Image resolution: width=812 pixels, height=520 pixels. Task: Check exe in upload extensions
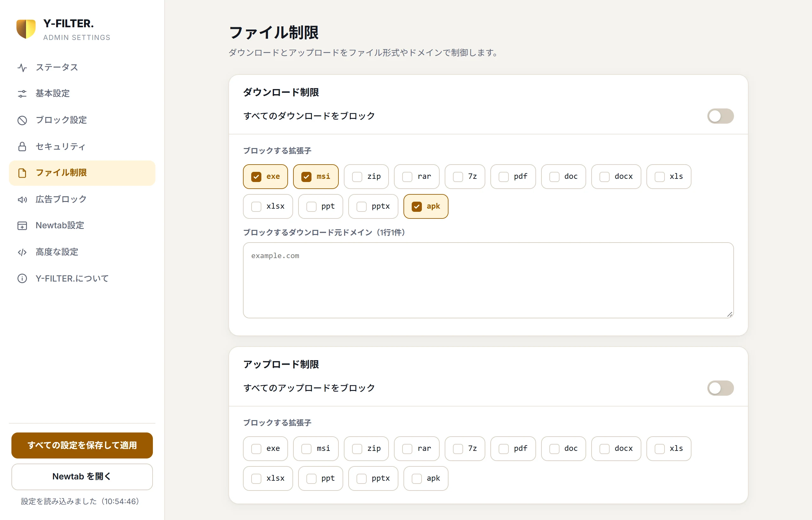(x=265, y=449)
